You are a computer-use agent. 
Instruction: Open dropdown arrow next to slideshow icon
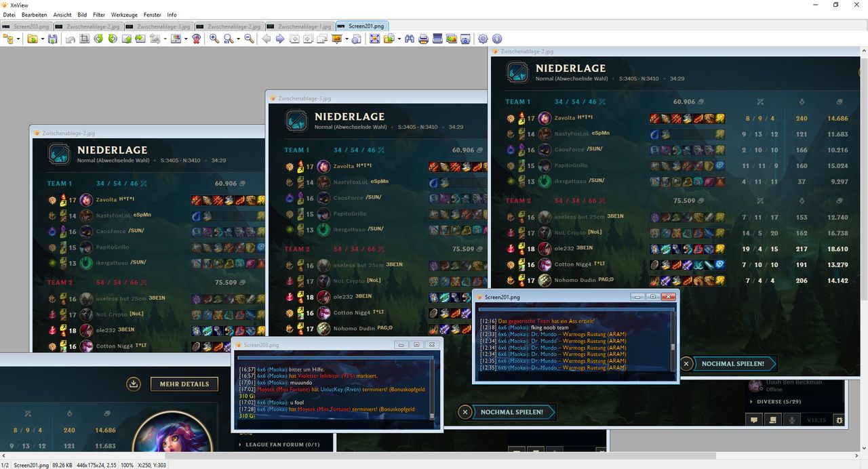[x=347, y=39]
